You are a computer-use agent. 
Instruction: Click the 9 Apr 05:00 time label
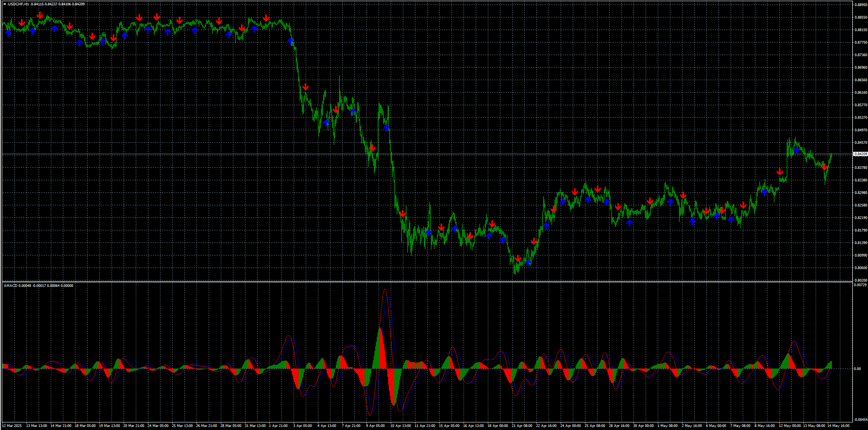tap(376, 425)
